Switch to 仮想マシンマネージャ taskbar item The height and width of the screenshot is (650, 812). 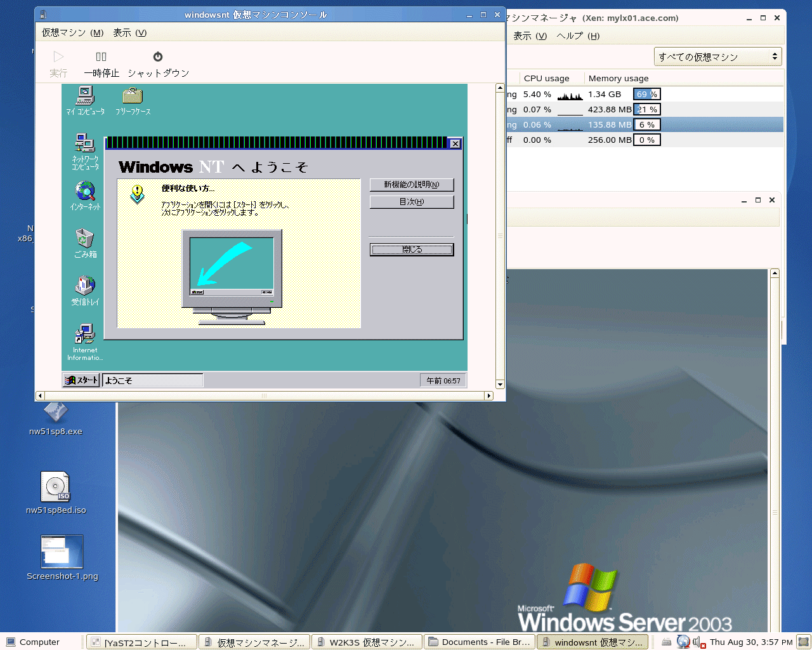click(x=254, y=642)
